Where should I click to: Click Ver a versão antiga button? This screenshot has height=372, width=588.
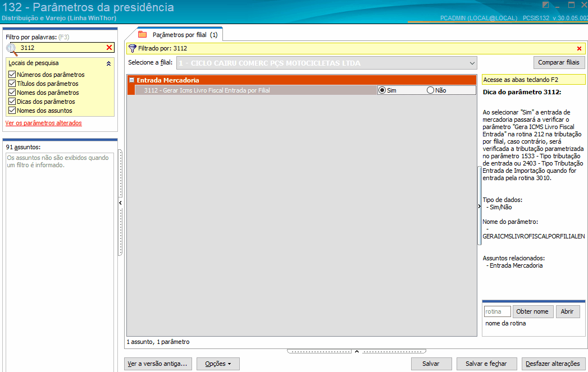point(157,364)
